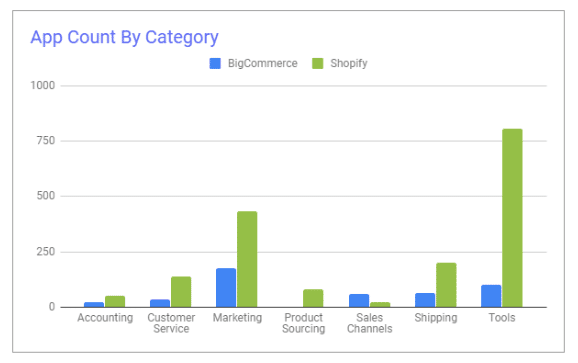Click the Shopify Customer Service bar
This screenshot has width=578, height=363.
[x=181, y=292]
